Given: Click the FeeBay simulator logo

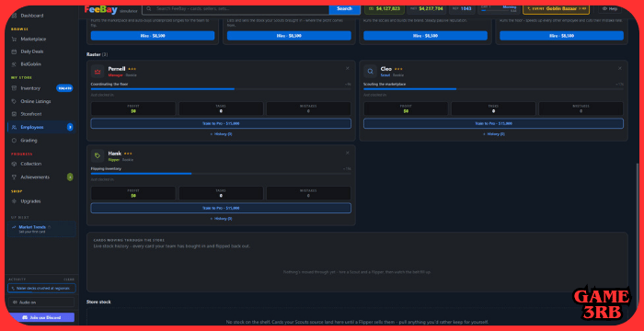Looking at the screenshot, I should [111, 9].
